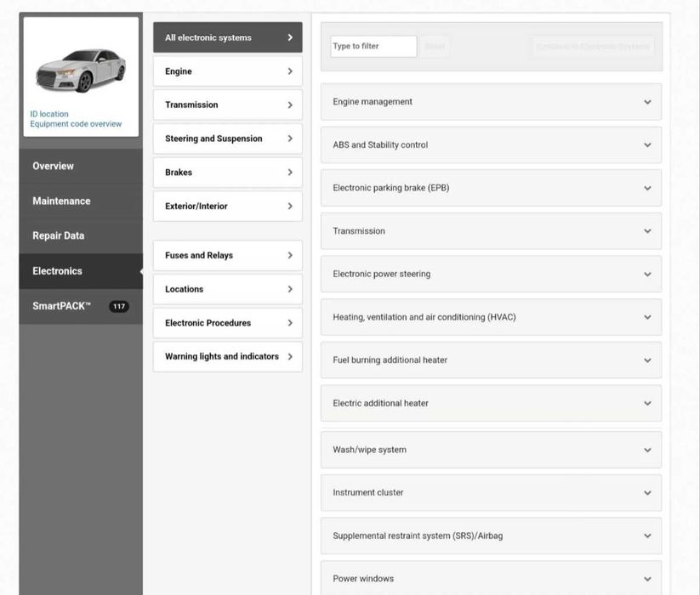Screen dimensions: 700x595
Task: Click the car thumbnail image
Action: point(81,70)
